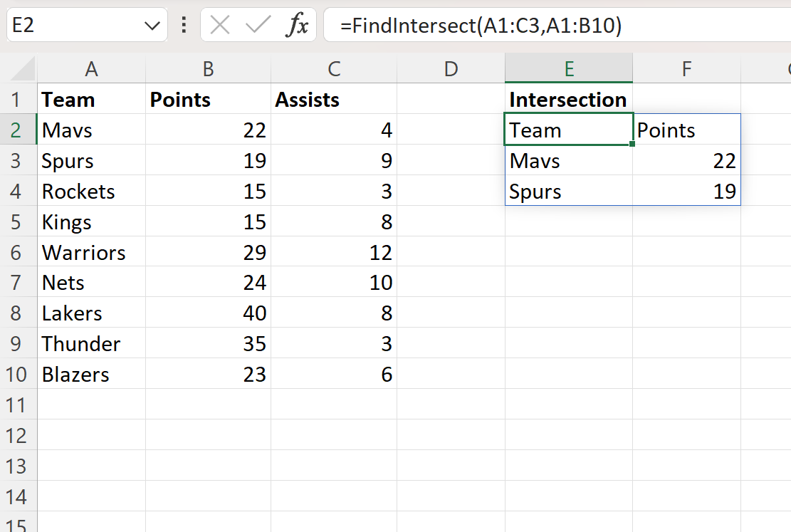This screenshot has width=791, height=532.
Task: Select the cell with value 40
Action: click(207, 313)
